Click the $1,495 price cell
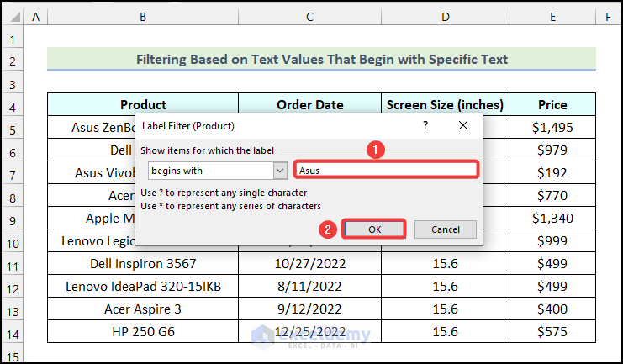 pyautogui.click(x=552, y=128)
